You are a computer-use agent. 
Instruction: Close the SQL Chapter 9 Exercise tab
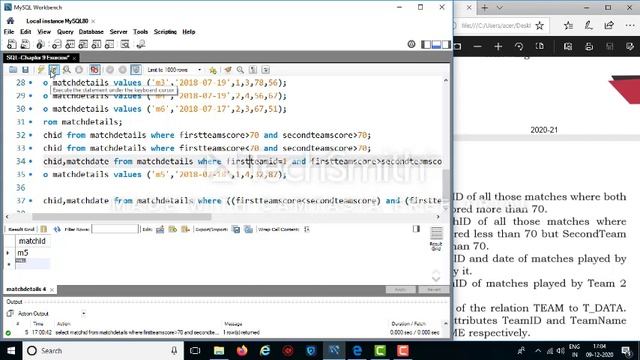(x=74, y=58)
